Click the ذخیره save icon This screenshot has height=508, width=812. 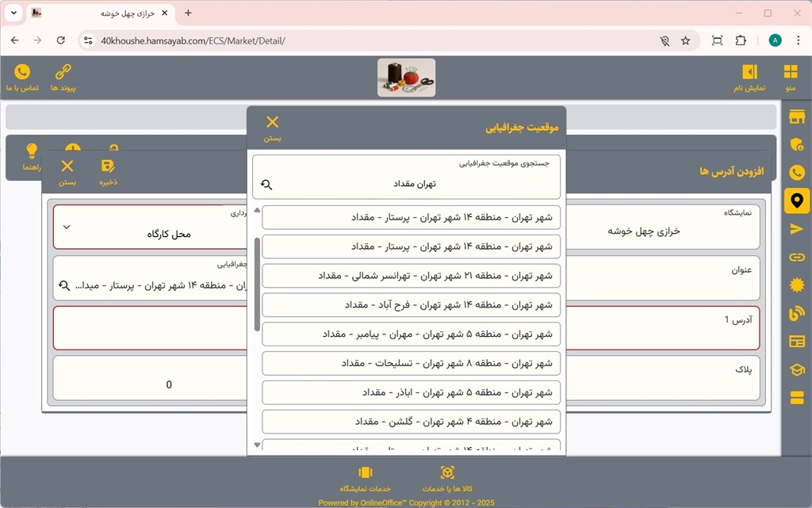(x=108, y=171)
